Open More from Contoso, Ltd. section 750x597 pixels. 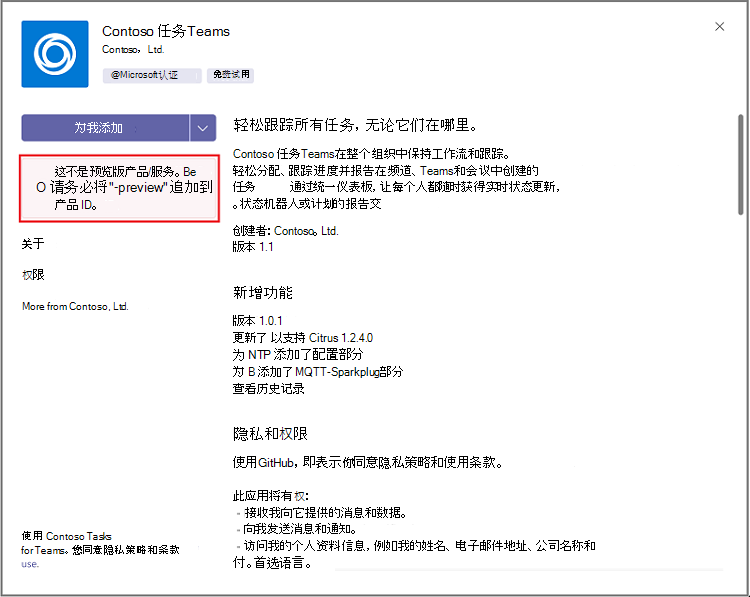[x=75, y=306]
